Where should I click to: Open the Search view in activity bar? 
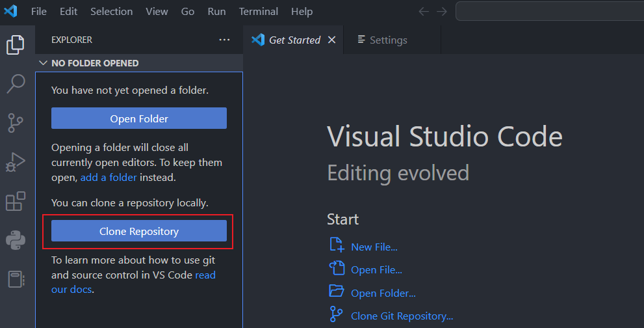coord(16,83)
